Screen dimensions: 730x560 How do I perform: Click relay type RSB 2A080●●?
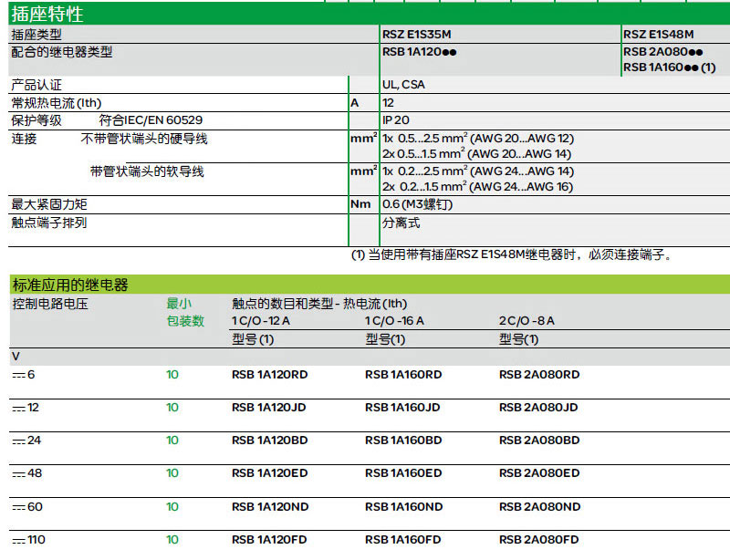click(x=663, y=52)
